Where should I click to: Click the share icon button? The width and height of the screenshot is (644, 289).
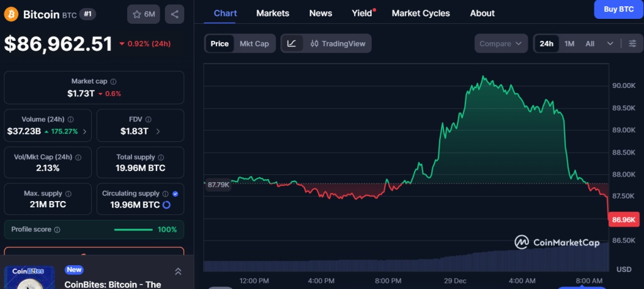point(175,14)
